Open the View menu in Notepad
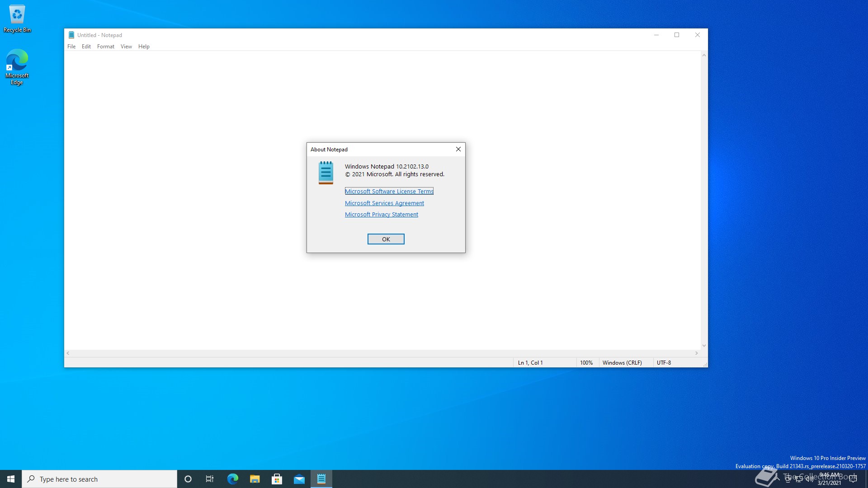868x488 pixels. click(126, 47)
